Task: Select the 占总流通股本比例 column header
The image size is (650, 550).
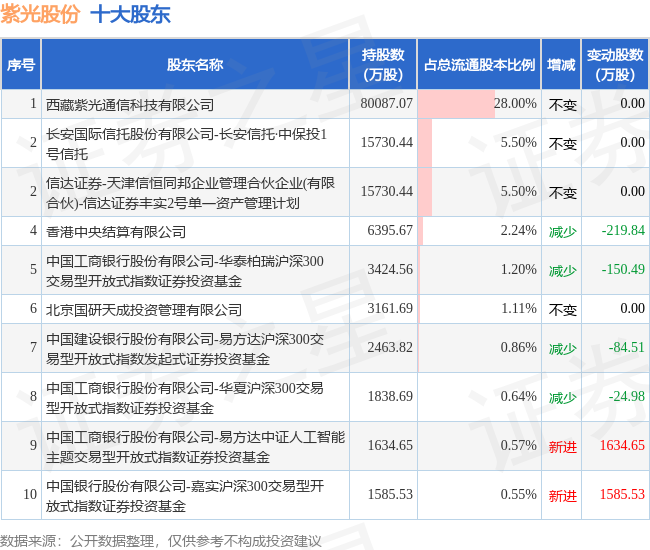Action: coord(479,65)
